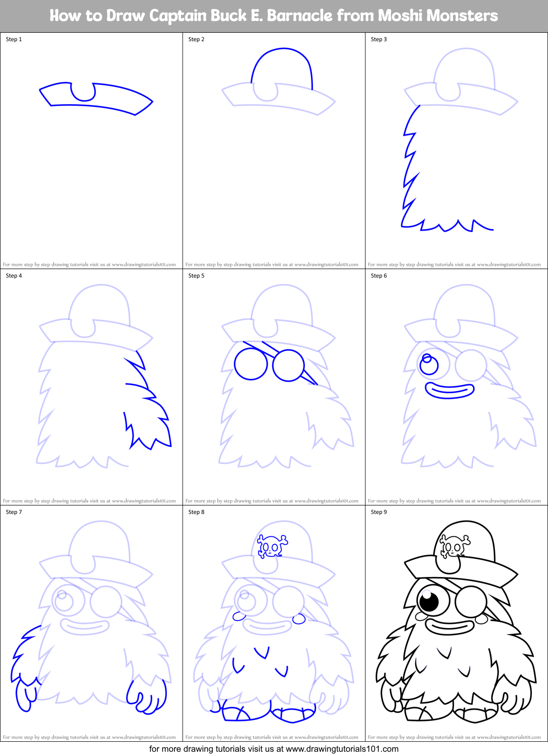Click the "Step 4" label
The height and width of the screenshot is (756, 548).
point(14,276)
